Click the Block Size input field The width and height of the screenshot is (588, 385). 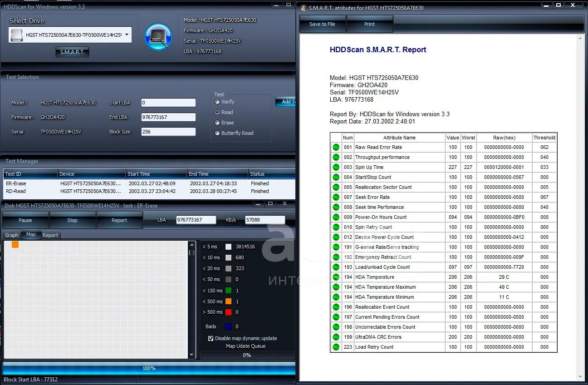(x=168, y=132)
